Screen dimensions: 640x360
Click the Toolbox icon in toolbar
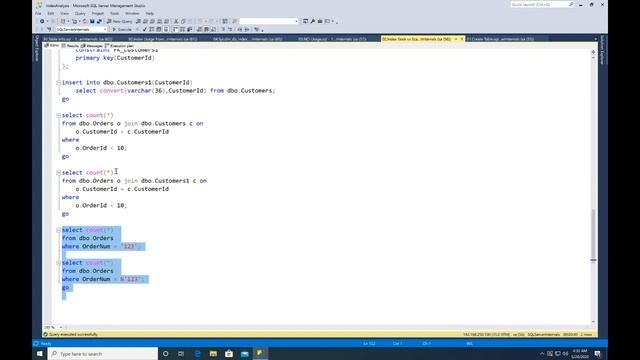point(320,21)
